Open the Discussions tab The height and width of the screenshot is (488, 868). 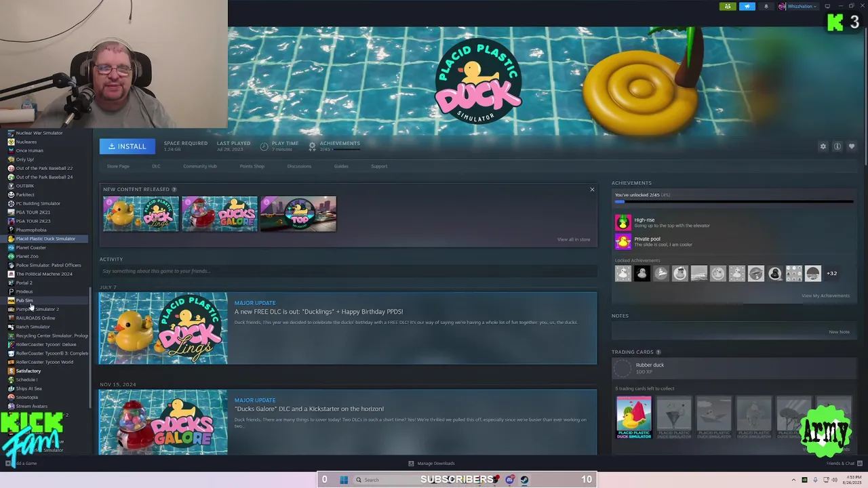pyautogui.click(x=299, y=166)
